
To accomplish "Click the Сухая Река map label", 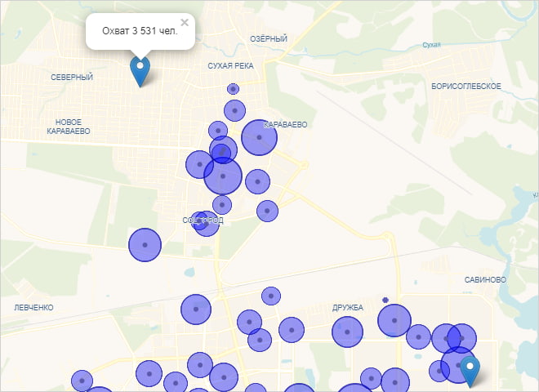I will coord(231,65).
